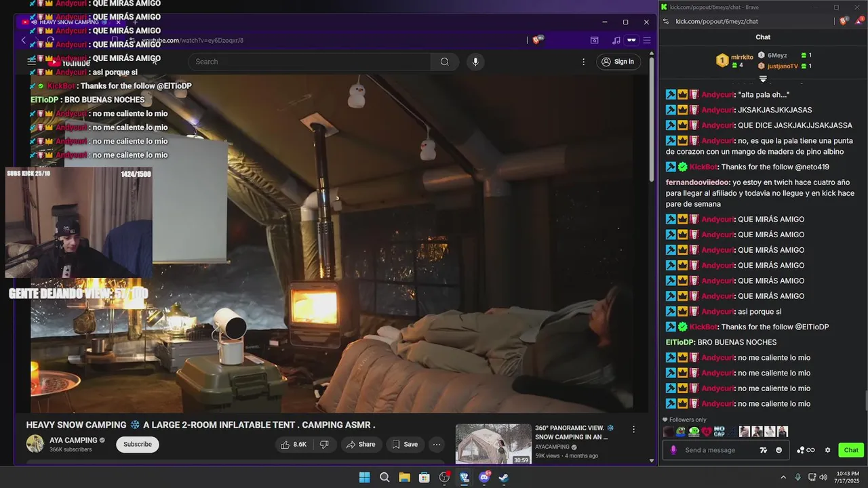Open Kick points and infinity icon
This screenshot has height=488, width=868.
(x=806, y=450)
